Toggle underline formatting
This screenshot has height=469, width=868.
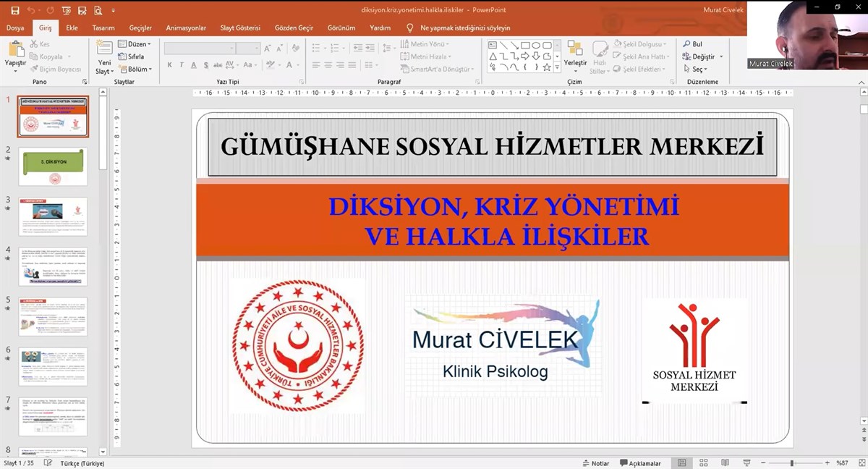pyautogui.click(x=194, y=65)
